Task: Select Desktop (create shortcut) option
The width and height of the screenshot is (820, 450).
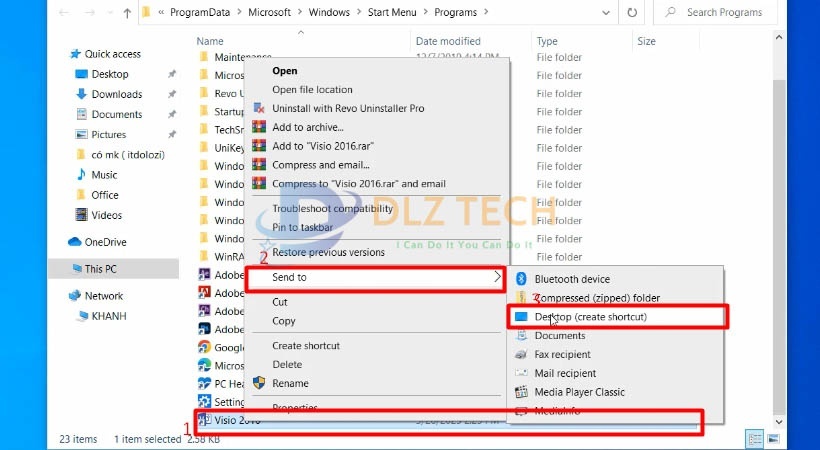Action: tap(590, 317)
